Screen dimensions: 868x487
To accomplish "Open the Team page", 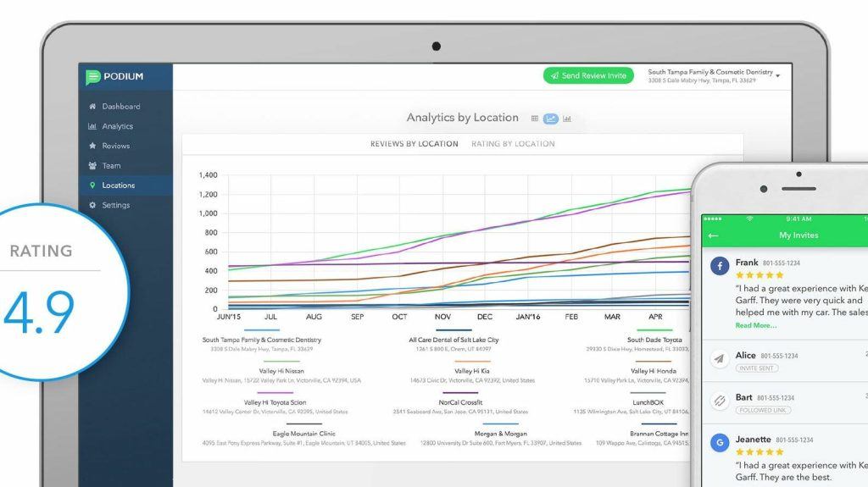I will pyautogui.click(x=111, y=165).
